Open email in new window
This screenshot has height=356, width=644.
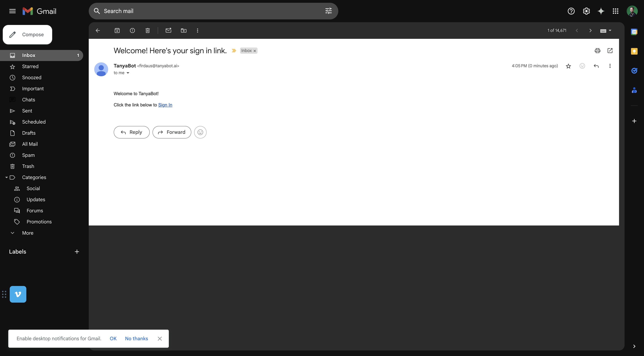(610, 50)
